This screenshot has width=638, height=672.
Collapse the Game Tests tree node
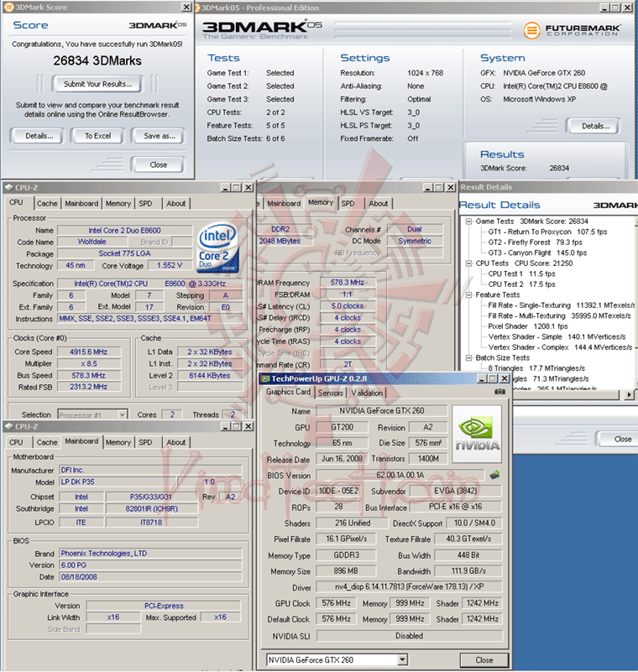[469, 221]
